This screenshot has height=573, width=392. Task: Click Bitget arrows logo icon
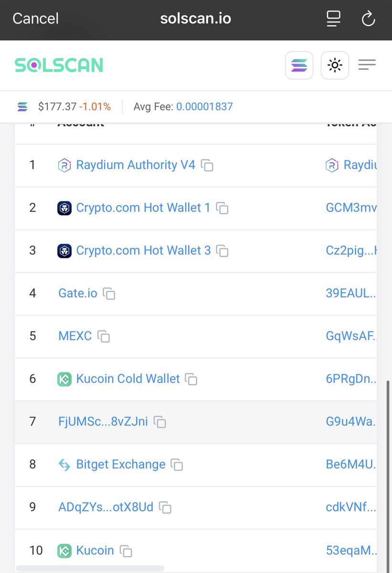(x=64, y=465)
